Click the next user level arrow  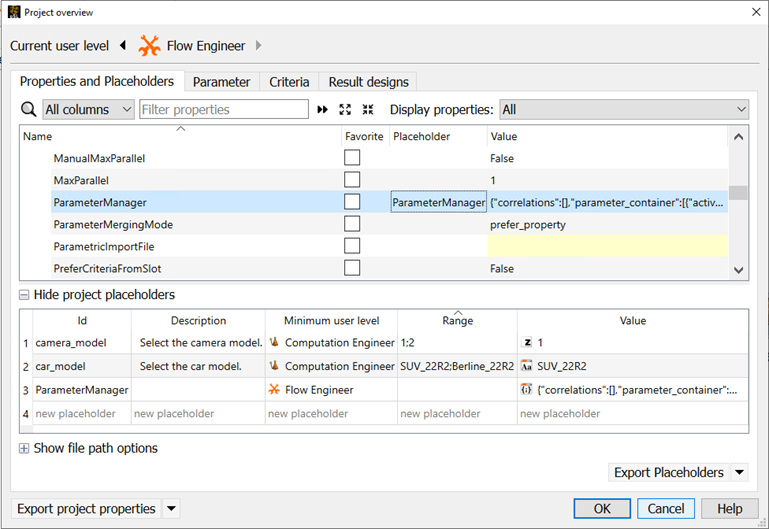pyautogui.click(x=259, y=45)
